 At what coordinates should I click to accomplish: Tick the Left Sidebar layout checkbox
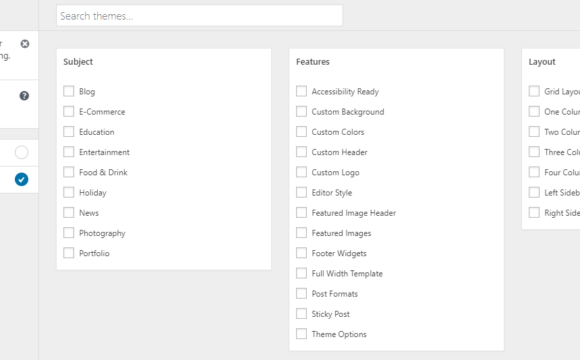coord(534,192)
